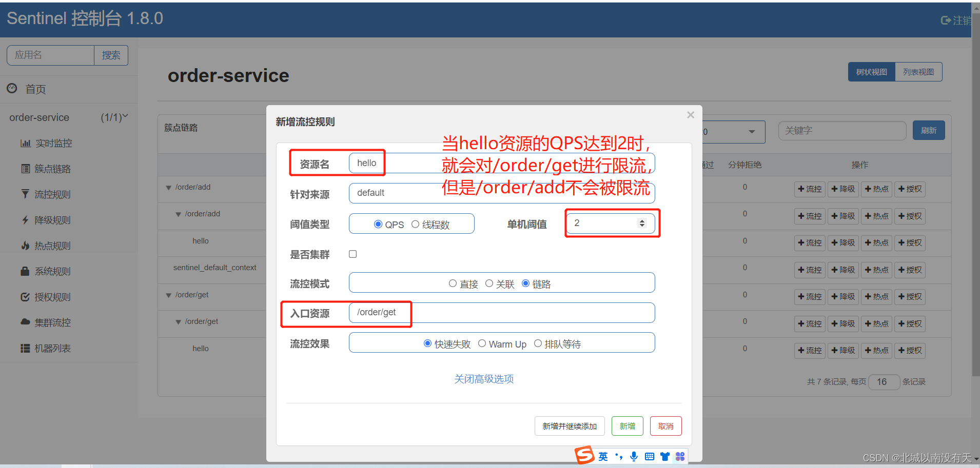Select QPS threshold type

(x=378, y=224)
